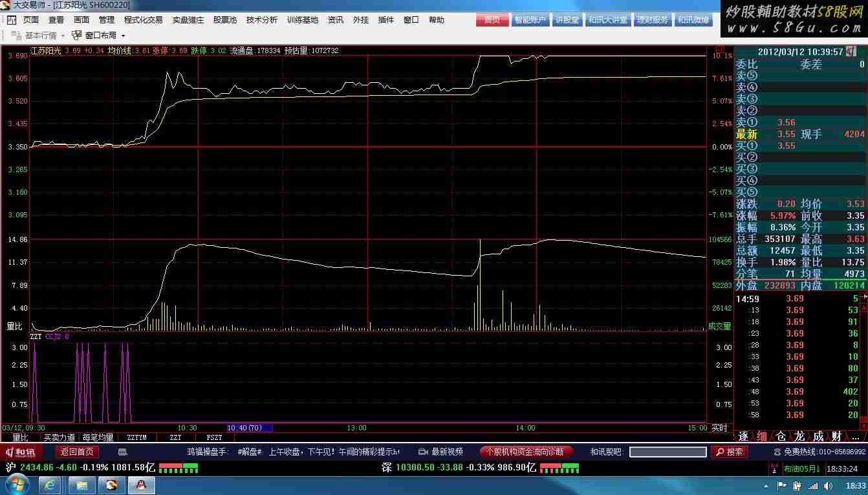Screen dimensions: 868x495
Task: Click the 基本行情 grid icon in toolbar
Action: tap(17, 36)
